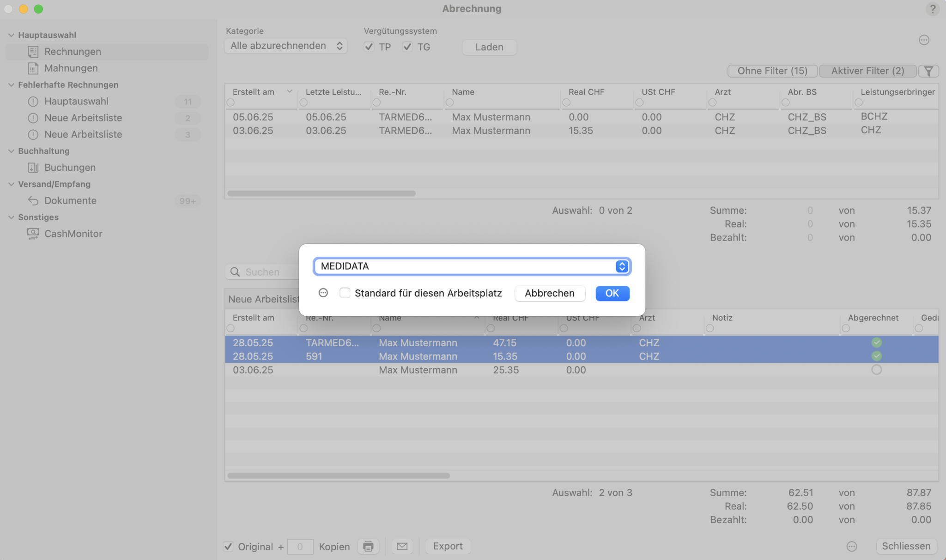Image resolution: width=946 pixels, height=560 pixels.
Task: Click the Dokumente return-arrow icon
Action: tap(33, 201)
